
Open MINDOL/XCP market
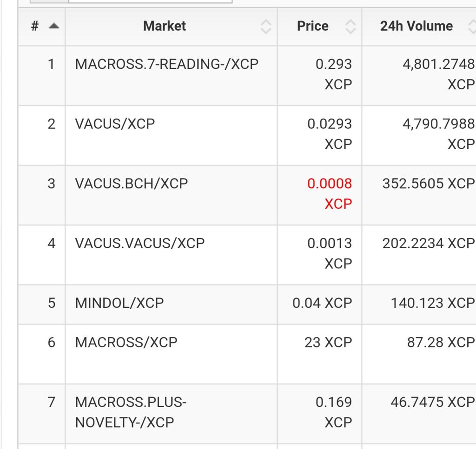(x=119, y=303)
